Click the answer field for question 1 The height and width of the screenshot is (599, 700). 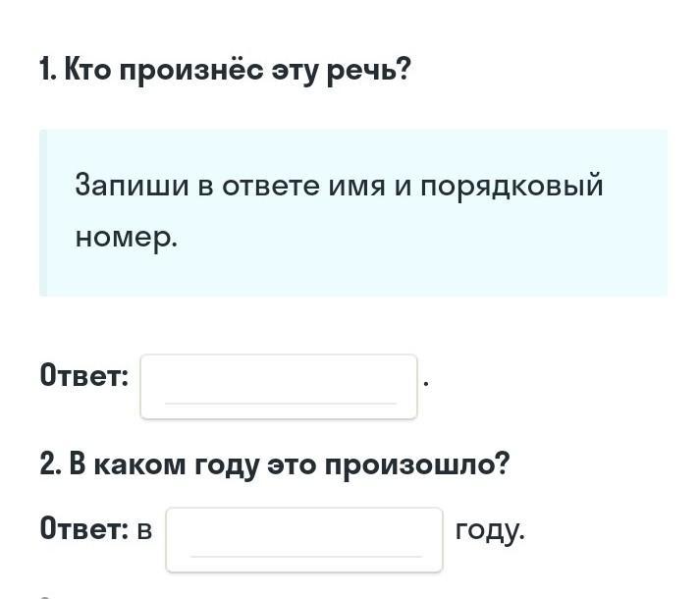(x=279, y=386)
